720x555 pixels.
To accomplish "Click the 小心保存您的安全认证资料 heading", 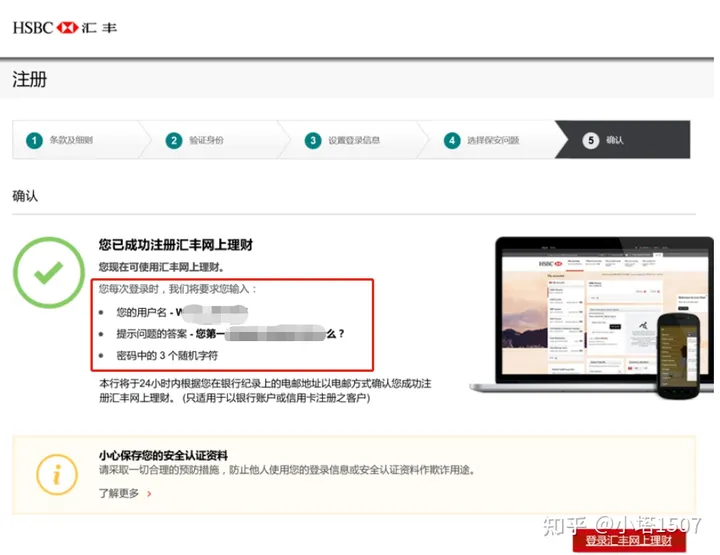I will click(x=163, y=455).
